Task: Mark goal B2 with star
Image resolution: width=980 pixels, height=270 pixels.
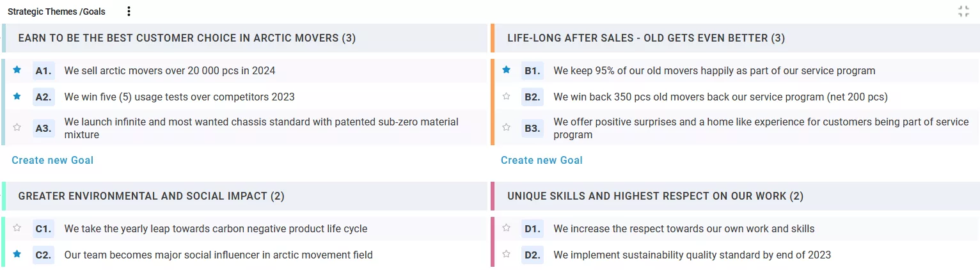Action: [507, 96]
